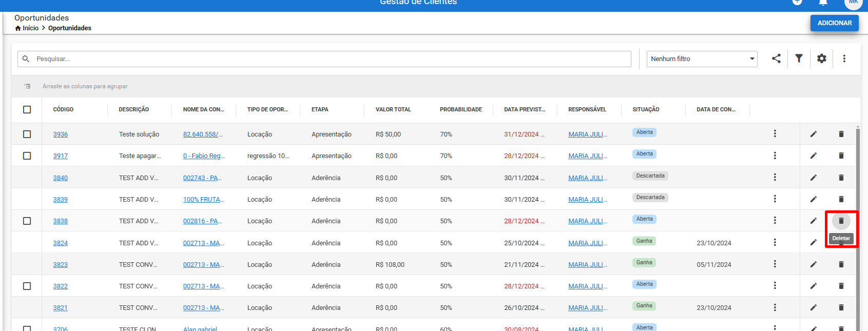Click the trash icon for opportunity 3823
This screenshot has width=868, height=331.
pyautogui.click(x=841, y=264)
